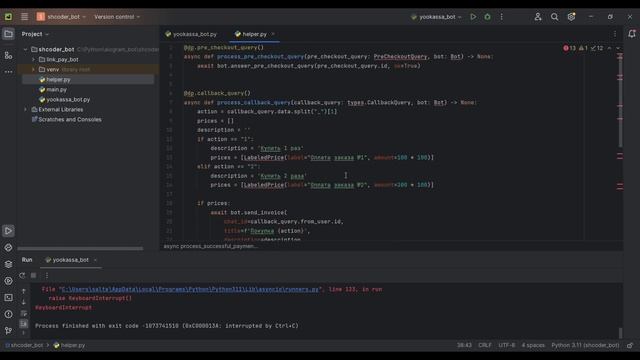
Task: Click shcoder_bot in status bar breadcrumb
Action: [24, 345]
